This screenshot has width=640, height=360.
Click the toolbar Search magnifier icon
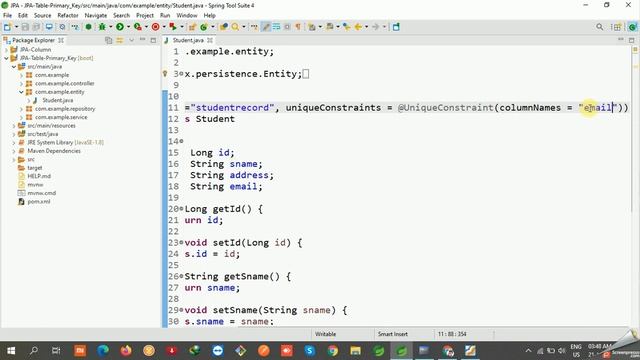point(235,27)
